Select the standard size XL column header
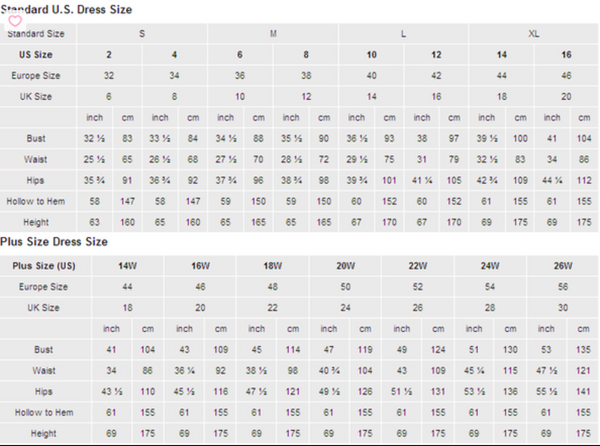 click(534, 33)
